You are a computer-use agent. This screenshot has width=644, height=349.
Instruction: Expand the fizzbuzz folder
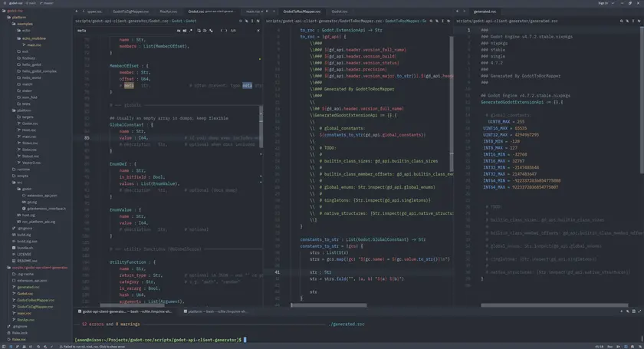[27, 58]
